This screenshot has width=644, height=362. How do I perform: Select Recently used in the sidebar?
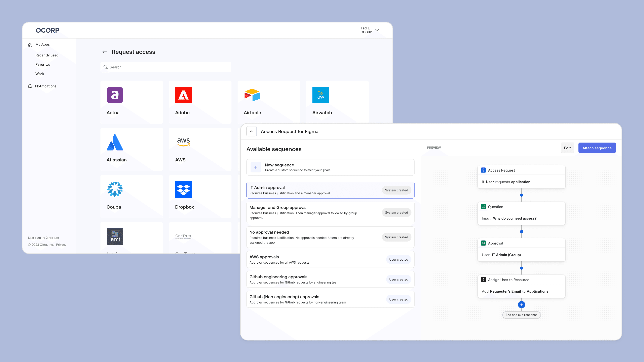click(47, 55)
